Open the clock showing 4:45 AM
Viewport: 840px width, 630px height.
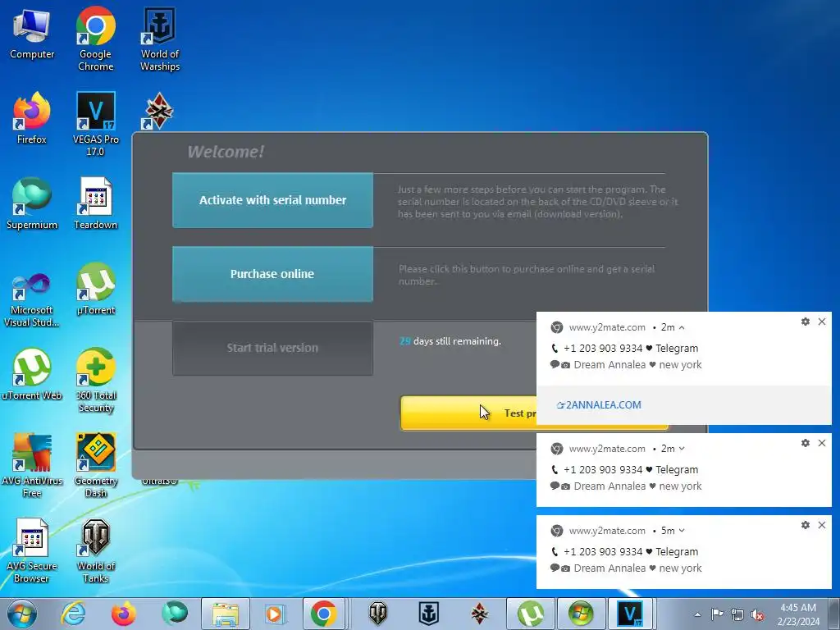tap(798, 614)
